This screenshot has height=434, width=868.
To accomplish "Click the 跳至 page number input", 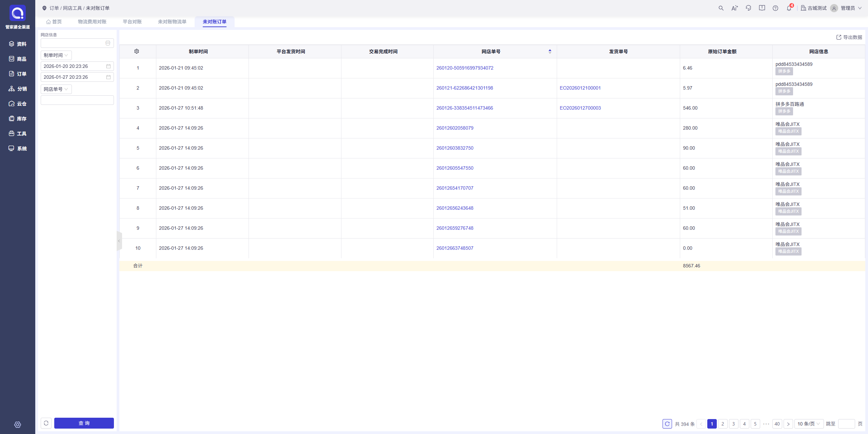I will pos(846,424).
